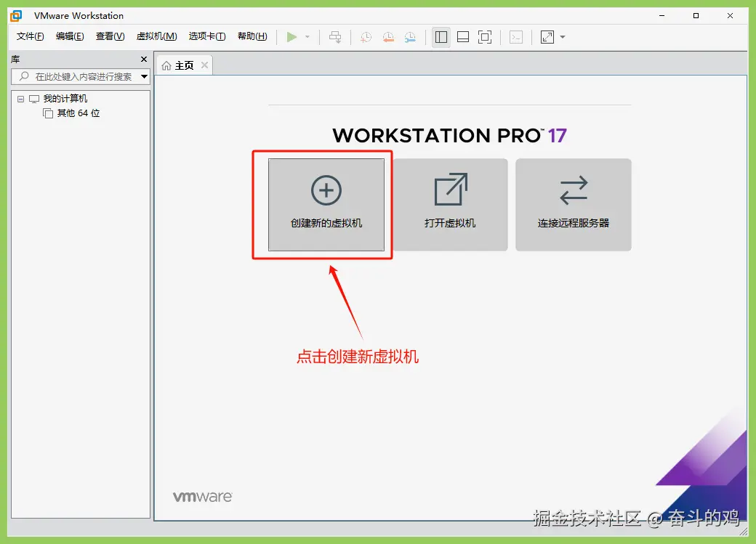Close the VMware Workstation window
The width and height of the screenshot is (756, 544).
coord(730,16)
